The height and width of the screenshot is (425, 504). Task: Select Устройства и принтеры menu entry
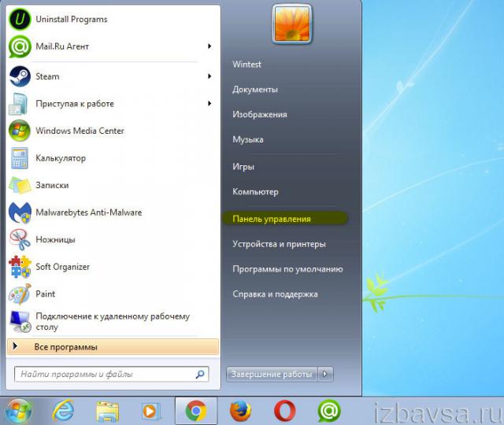click(x=279, y=244)
